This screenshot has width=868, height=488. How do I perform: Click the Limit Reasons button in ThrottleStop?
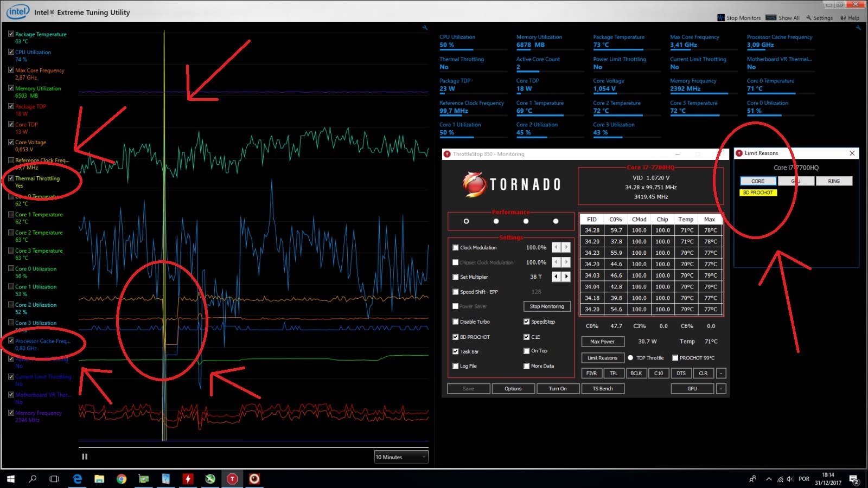coord(603,358)
